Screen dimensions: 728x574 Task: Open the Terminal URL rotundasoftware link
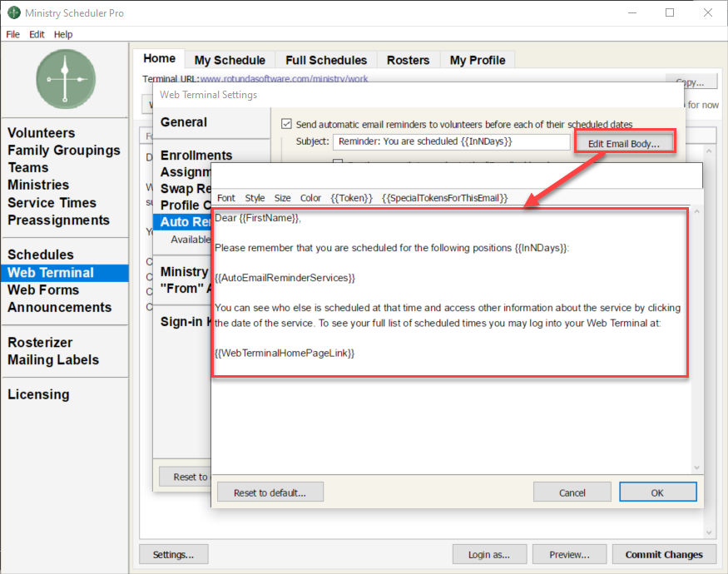point(285,78)
